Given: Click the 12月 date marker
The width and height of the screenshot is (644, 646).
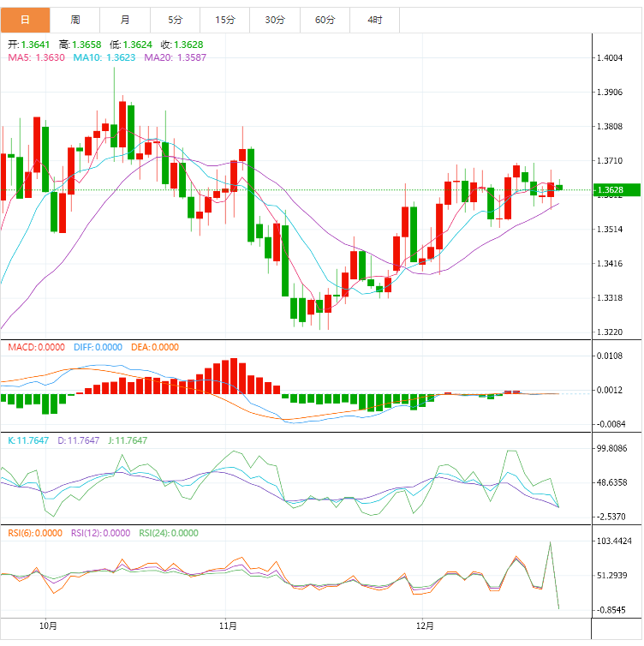Looking at the screenshot, I should click(x=425, y=625).
